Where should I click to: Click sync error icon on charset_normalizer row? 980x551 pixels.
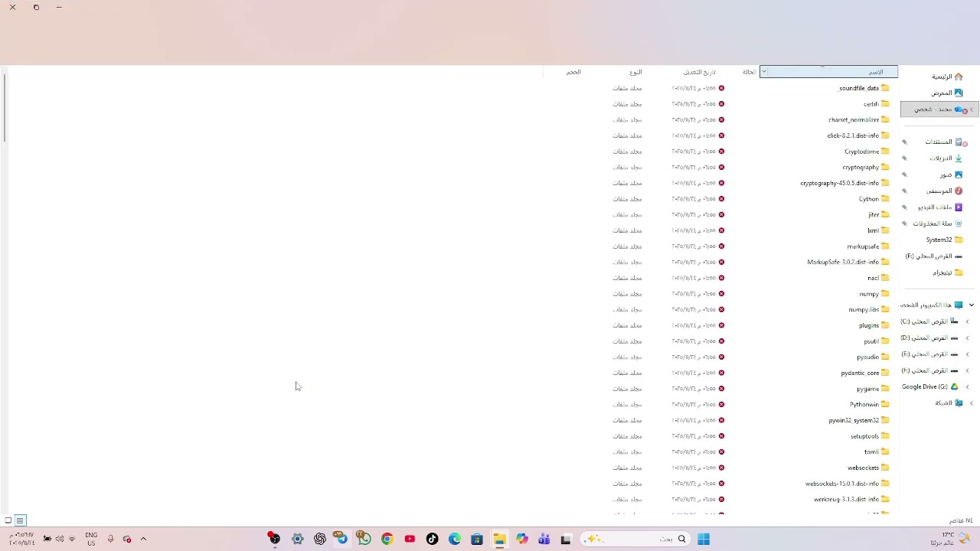pyautogui.click(x=721, y=119)
